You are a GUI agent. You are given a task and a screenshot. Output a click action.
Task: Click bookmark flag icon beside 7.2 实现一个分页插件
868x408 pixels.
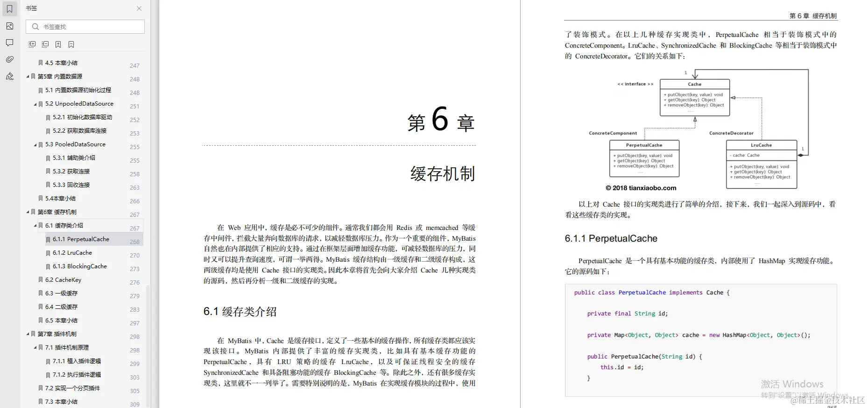tap(41, 388)
